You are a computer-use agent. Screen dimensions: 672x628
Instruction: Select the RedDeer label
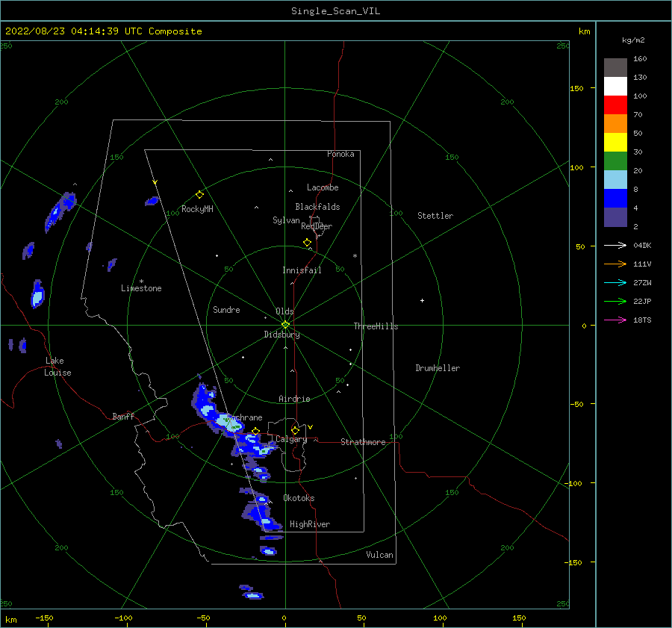(x=317, y=226)
